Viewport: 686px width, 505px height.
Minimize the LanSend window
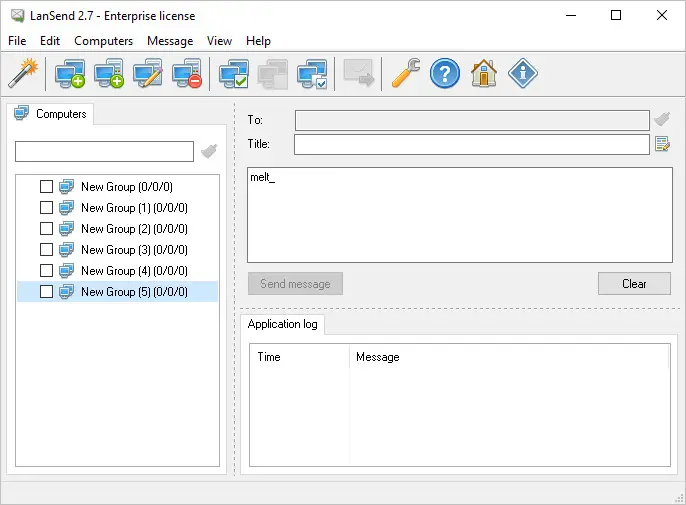tap(571, 15)
